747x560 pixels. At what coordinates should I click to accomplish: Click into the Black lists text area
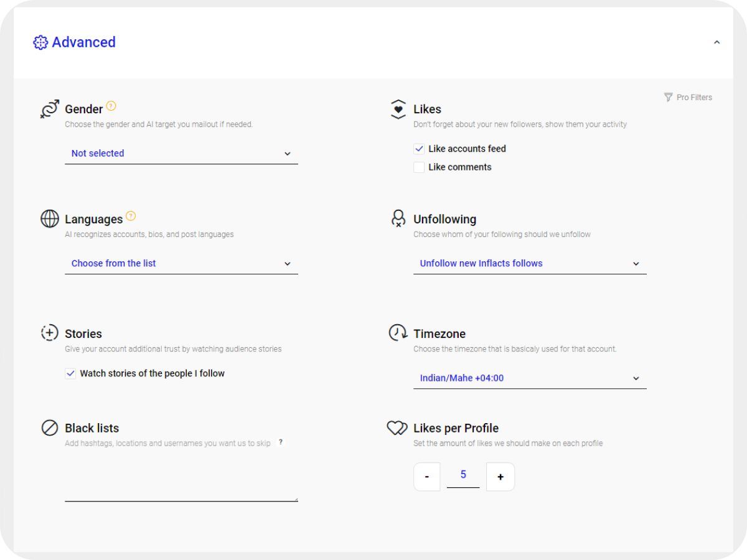[181, 476]
